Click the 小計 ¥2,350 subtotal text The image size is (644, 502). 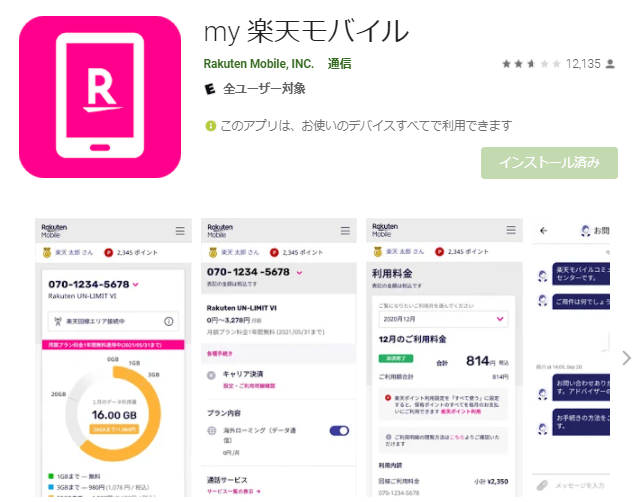[491, 481]
